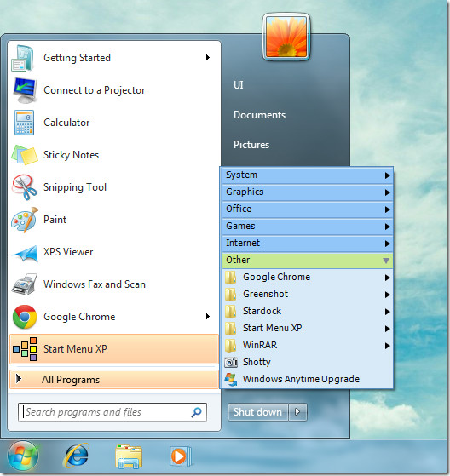Viewport: 450px width, 476px height.
Task: Open the Pictures link
Action: point(251,145)
